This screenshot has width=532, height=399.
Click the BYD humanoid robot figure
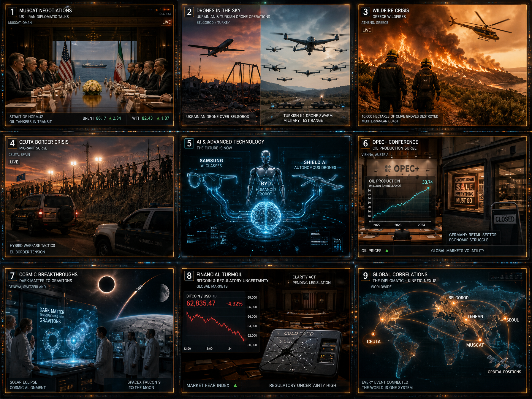coord(266,178)
